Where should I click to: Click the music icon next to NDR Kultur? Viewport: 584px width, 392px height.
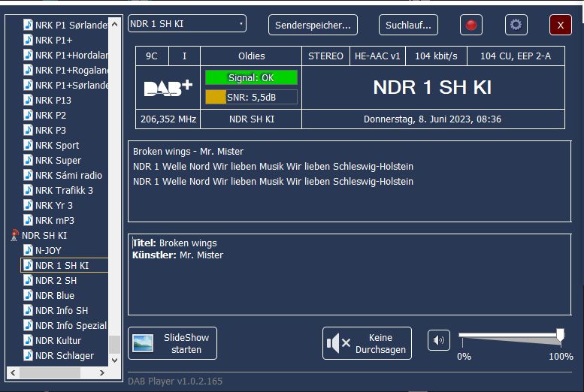pyautogui.click(x=28, y=341)
